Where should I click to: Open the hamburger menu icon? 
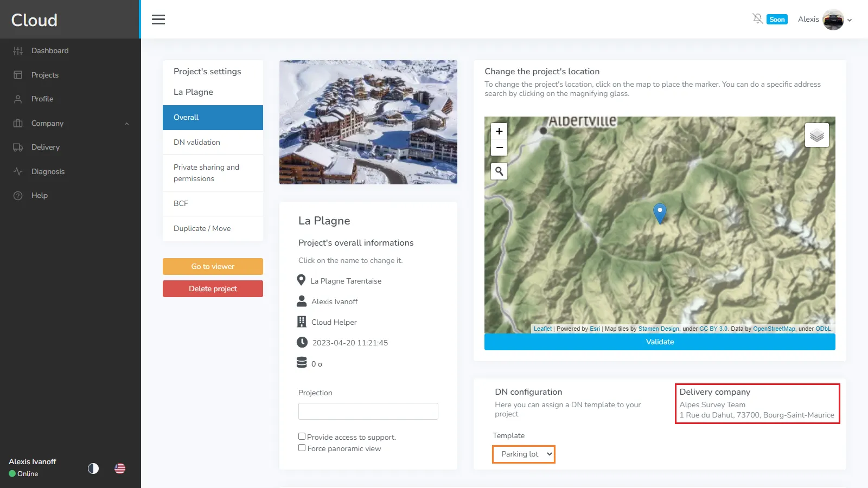pyautogui.click(x=158, y=20)
